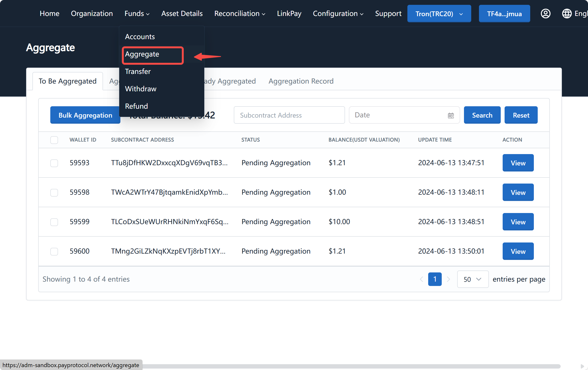588x370 pixels.
Task: View details for wallet 59593
Action: 518,163
